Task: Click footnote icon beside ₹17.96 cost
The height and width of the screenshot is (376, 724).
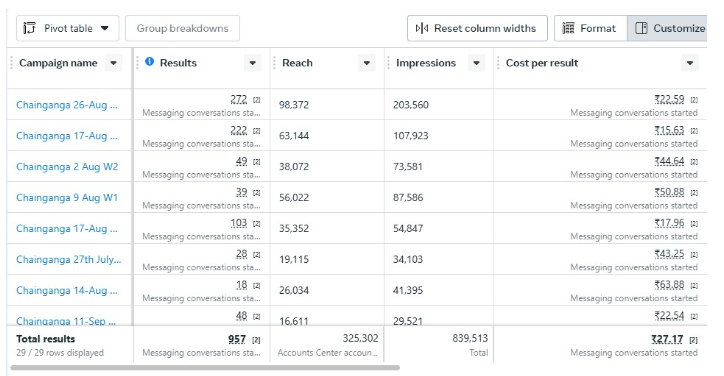Action: coord(694,224)
